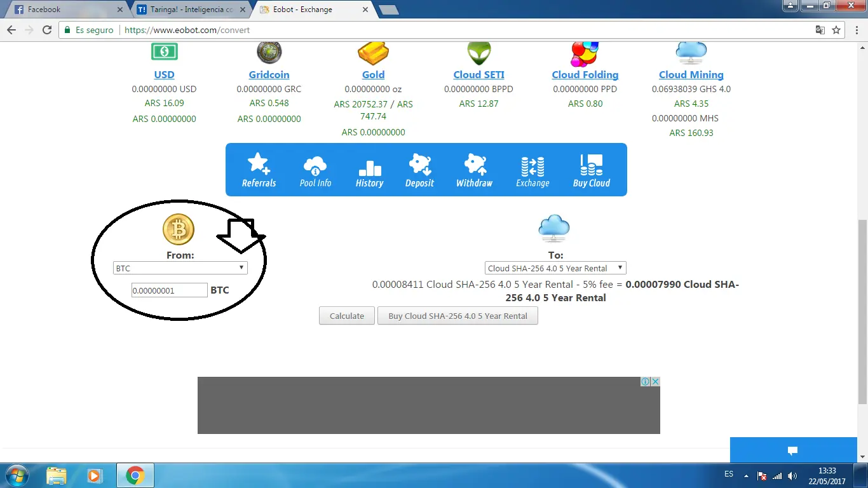The width and height of the screenshot is (868, 488).
Task: Expand the From currency BTC dropdown
Action: click(180, 268)
